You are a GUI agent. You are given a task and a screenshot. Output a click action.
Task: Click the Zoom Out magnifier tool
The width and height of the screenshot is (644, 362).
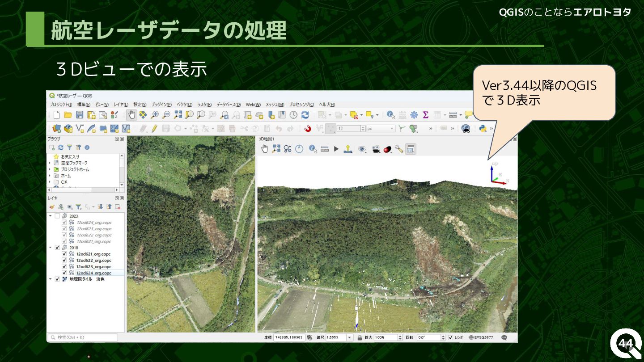tap(166, 115)
